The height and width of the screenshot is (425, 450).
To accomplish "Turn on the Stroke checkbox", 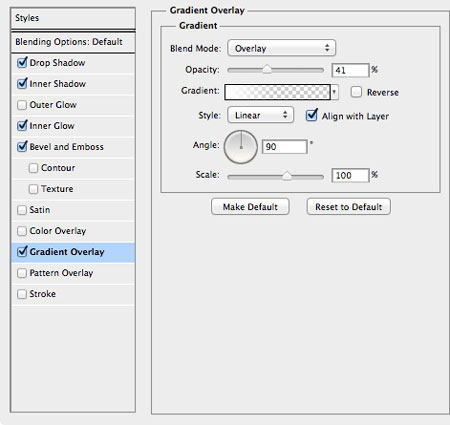I will (22, 294).
